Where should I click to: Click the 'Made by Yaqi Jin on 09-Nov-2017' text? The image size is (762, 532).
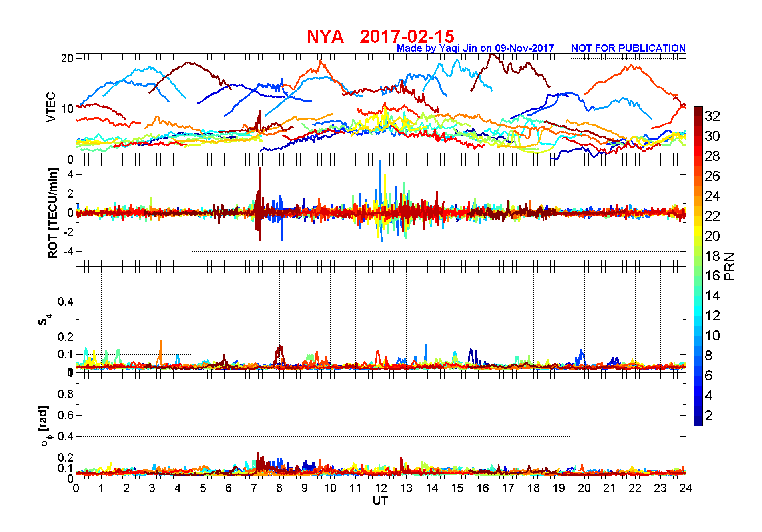click(475, 48)
